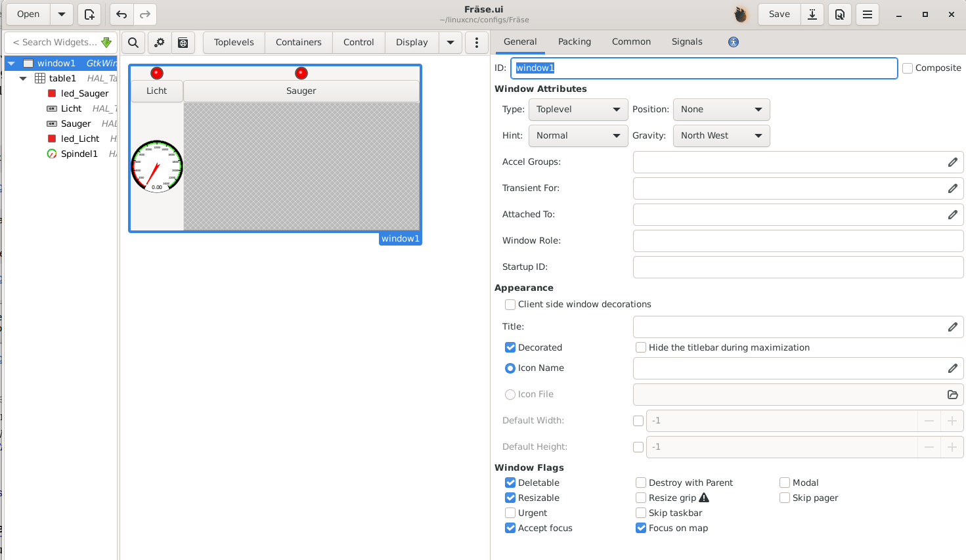Switch to the Packing tab
The image size is (966, 560).
(574, 42)
